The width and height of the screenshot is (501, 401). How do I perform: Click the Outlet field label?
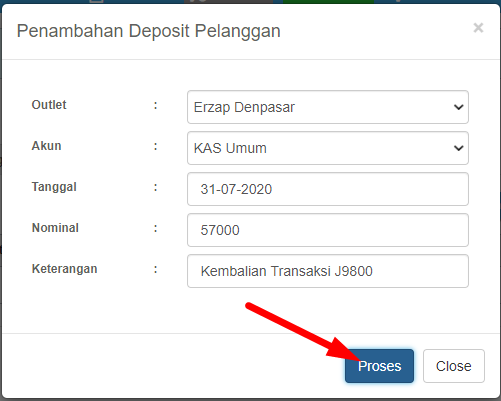(49, 105)
